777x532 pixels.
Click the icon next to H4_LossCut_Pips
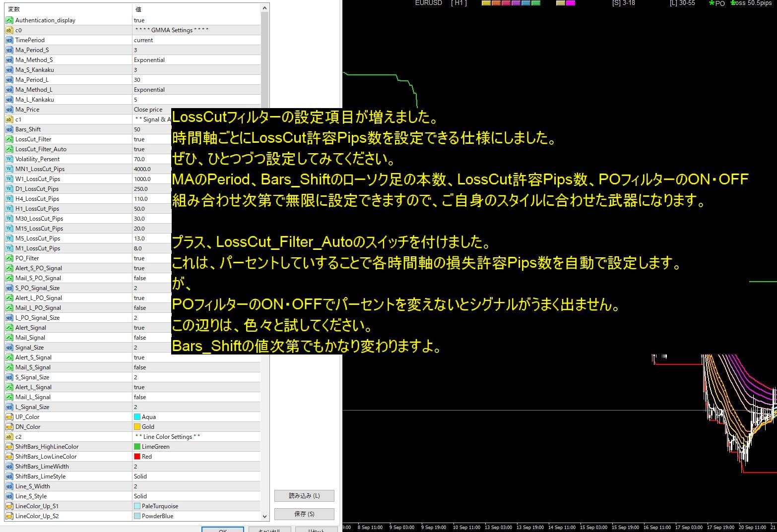coord(9,199)
